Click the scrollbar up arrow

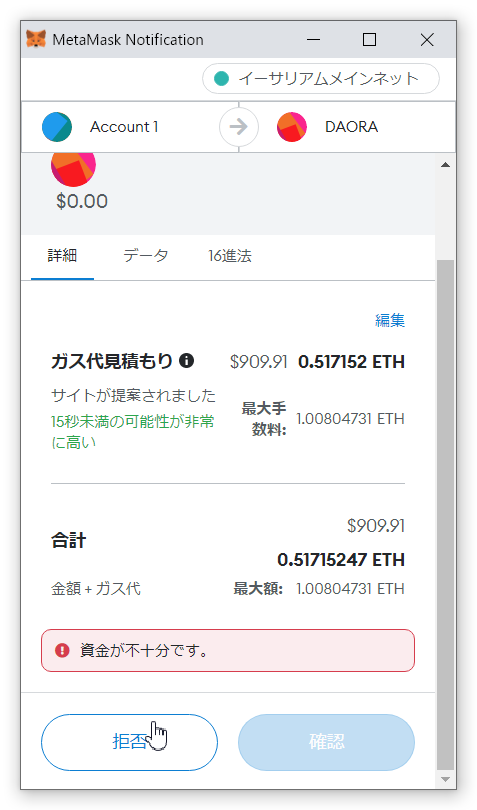(445, 165)
